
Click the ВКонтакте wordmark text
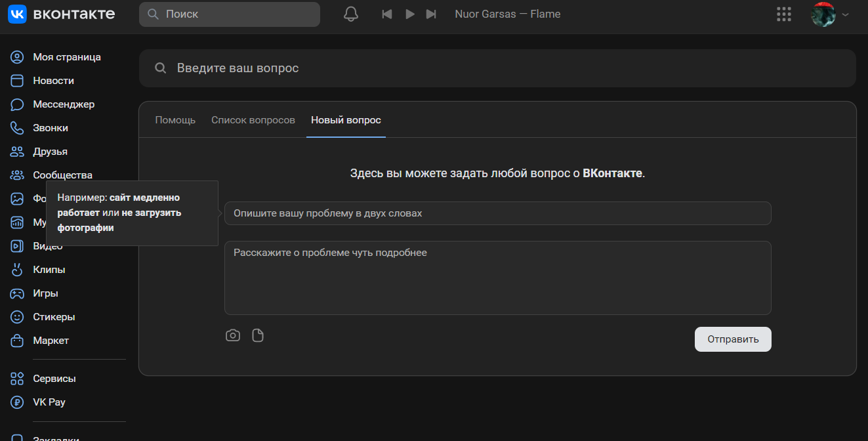click(x=73, y=14)
